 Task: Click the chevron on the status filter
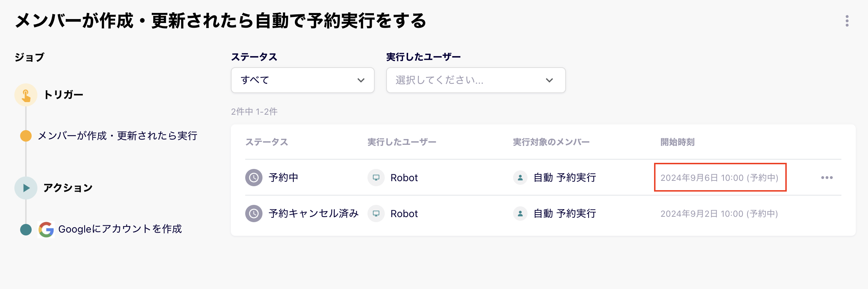[361, 80]
